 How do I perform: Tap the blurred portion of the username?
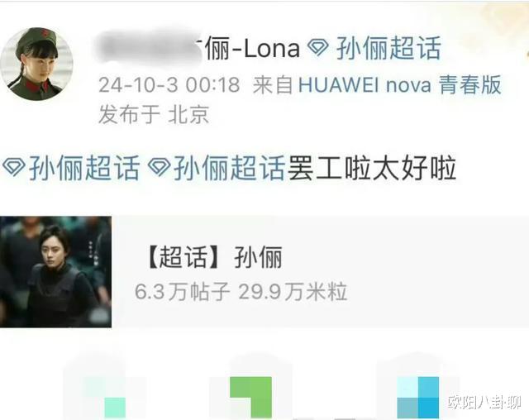pos(149,48)
